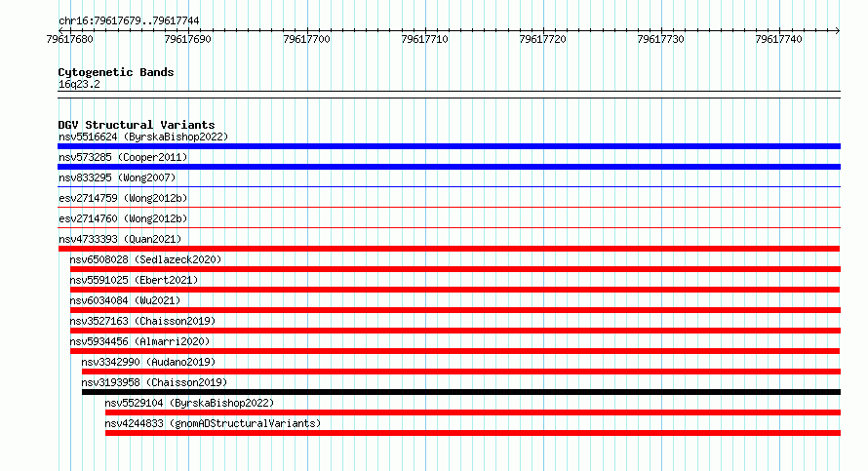Click nsv6508028 (Sedlazeck2020) label
Viewport: 868px width, 471px height.
click(145, 259)
